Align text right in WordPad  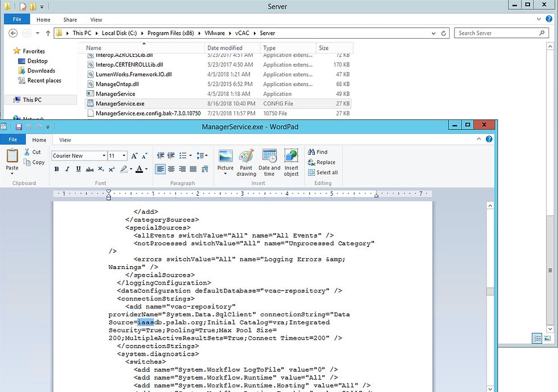tap(182, 170)
